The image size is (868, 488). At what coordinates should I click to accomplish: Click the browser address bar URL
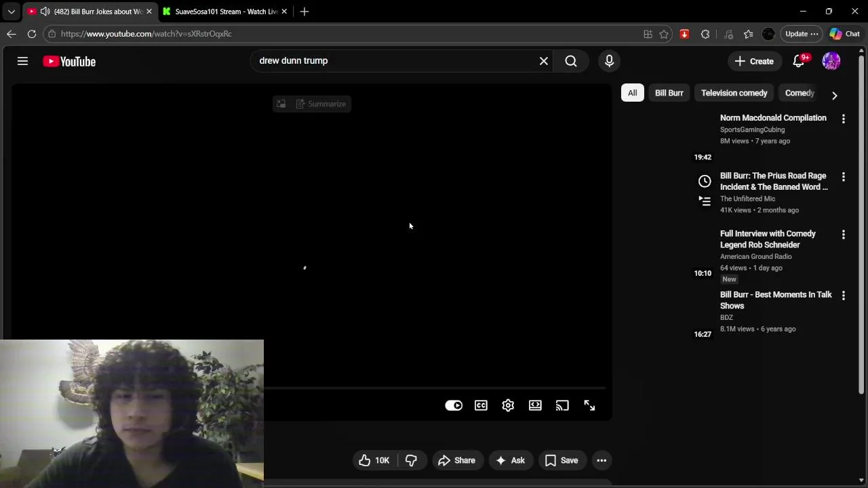[x=146, y=34]
